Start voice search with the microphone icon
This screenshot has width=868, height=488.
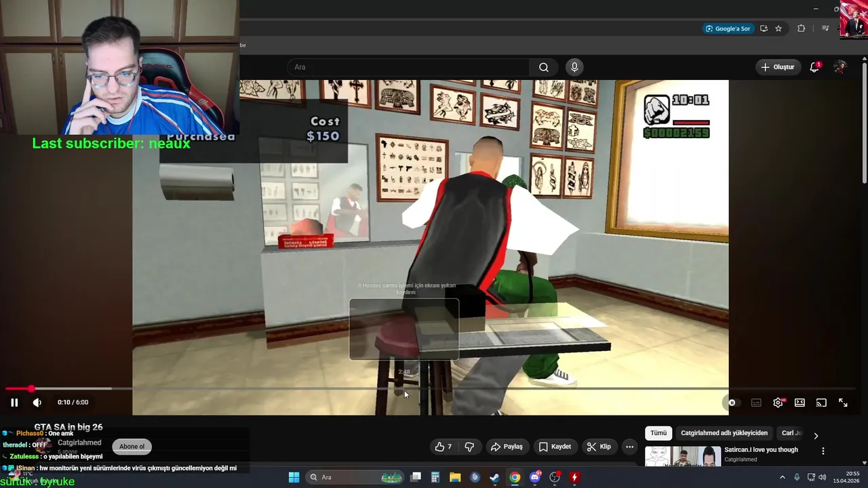click(x=574, y=67)
